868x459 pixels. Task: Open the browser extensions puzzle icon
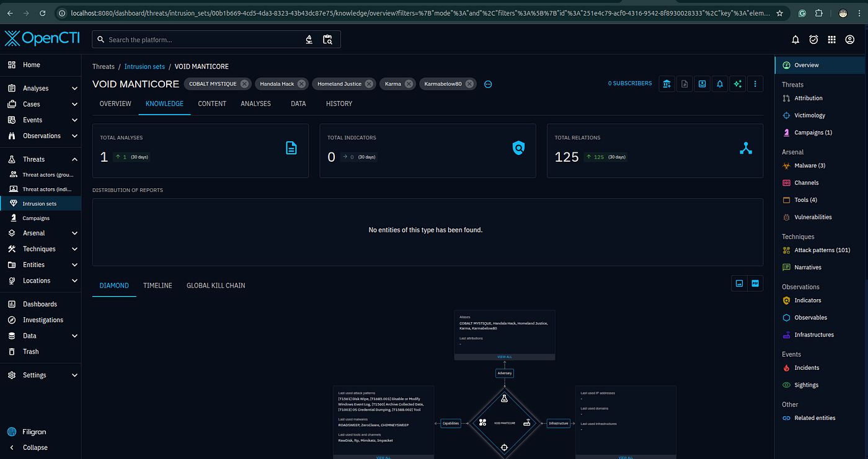point(819,12)
